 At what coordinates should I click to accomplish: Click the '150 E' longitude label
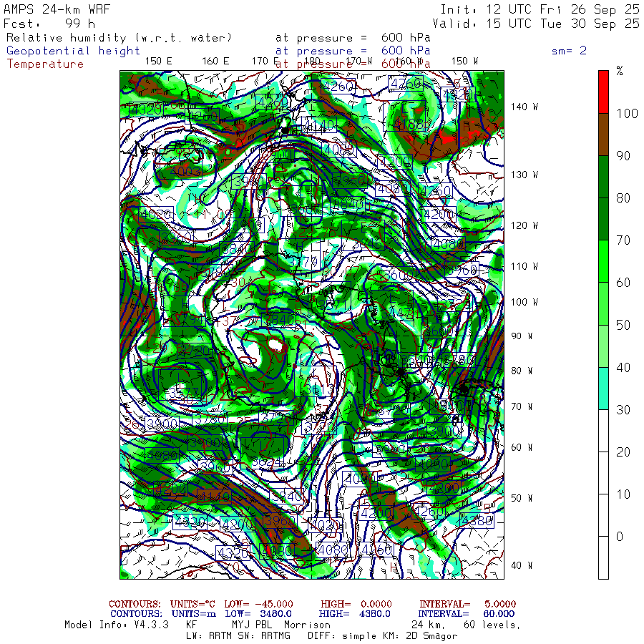coord(158,61)
